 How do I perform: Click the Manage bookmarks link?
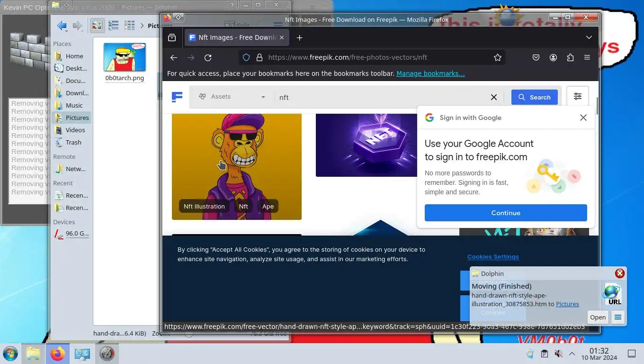[x=430, y=73]
